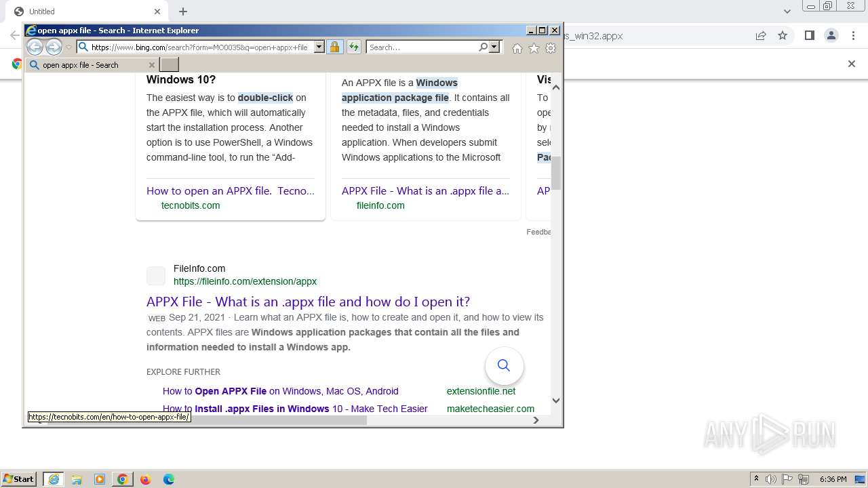This screenshot has width=868, height=488.
Task: Open the 6:36 PM taskbar clock
Action: (833, 479)
